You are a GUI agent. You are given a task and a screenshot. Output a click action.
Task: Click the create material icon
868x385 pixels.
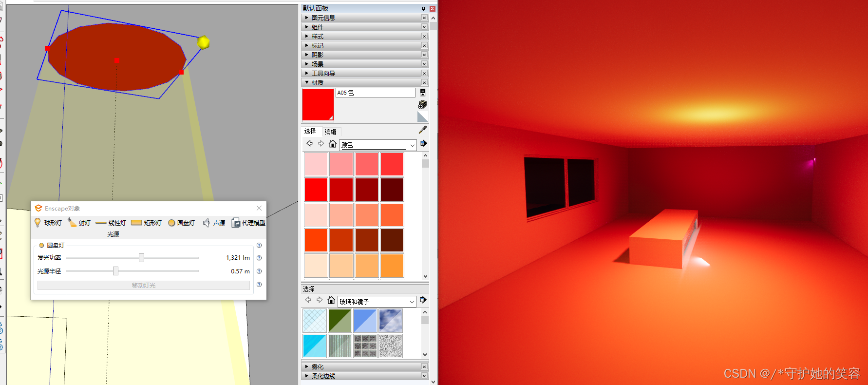[x=422, y=104]
